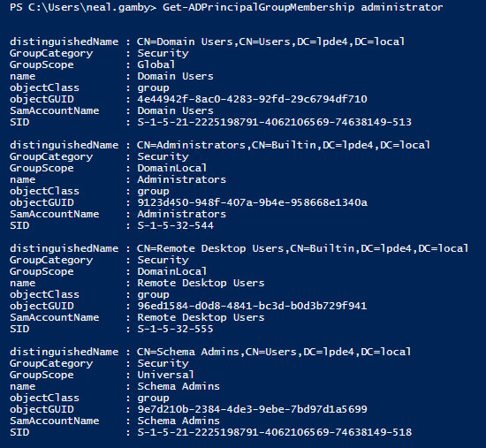Click the Administrators name value
The image size is (486, 448).
182,179
